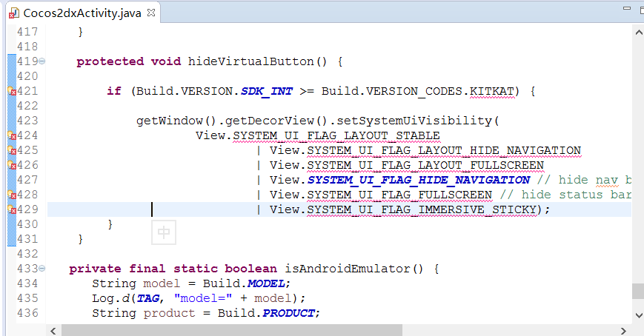
Task: Click the horizontal scrollbar thumb
Action: point(232,330)
